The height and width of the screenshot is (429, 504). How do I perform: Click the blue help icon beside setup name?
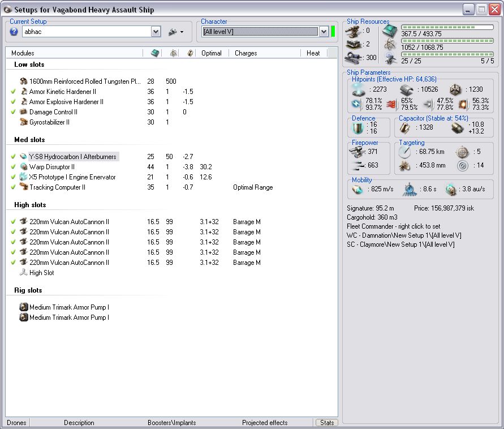pyautogui.click(x=14, y=32)
